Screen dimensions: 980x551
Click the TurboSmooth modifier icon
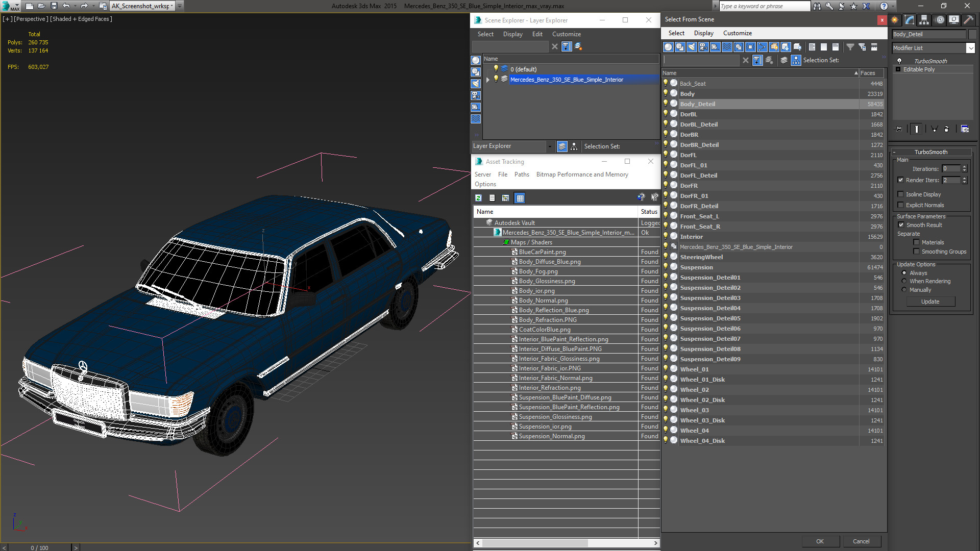click(x=899, y=61)
